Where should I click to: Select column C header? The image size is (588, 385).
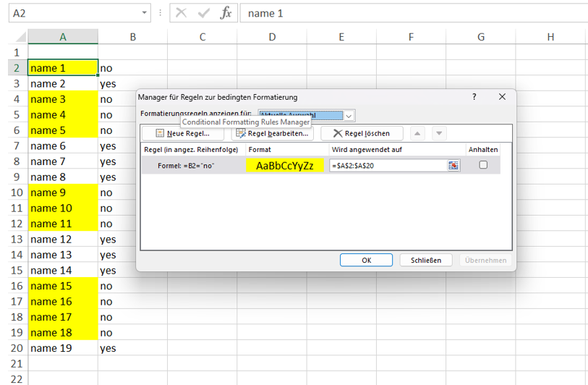tap(203, 37)
